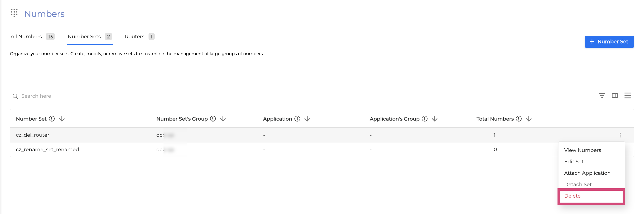Click the row density lines icon
The width and height of the screenshot is (644, 214).
click(628, 95)
